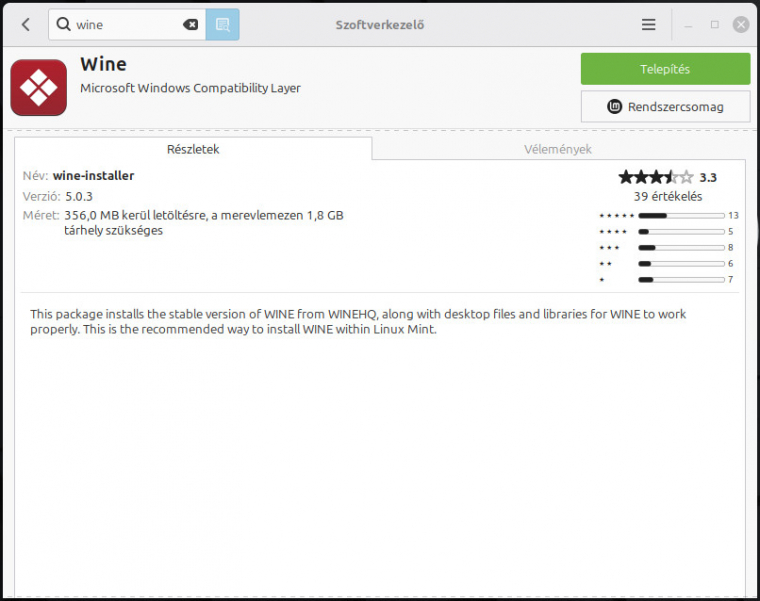Click the Rendszercsomag button
The height and width of the screenshot is (601, 760).
coord(665,106)
